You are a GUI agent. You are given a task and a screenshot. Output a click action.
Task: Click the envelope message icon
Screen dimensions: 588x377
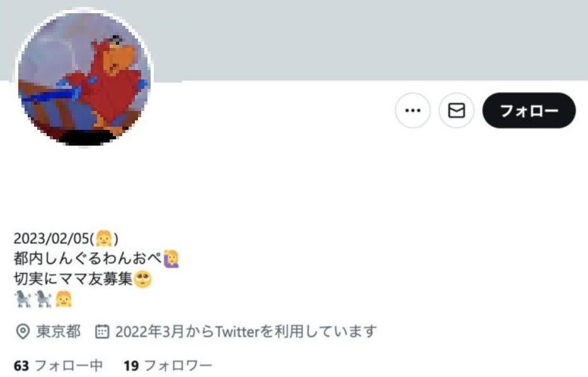tap(456, 110)
